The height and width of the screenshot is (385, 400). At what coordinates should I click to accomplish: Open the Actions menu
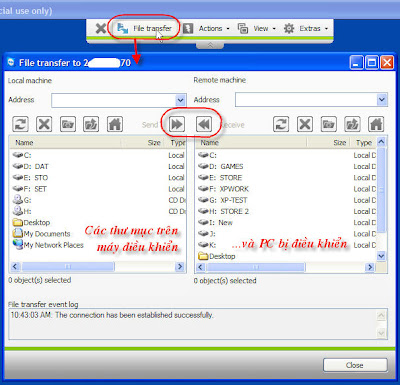pyautogui.click(x=206, y=28)
